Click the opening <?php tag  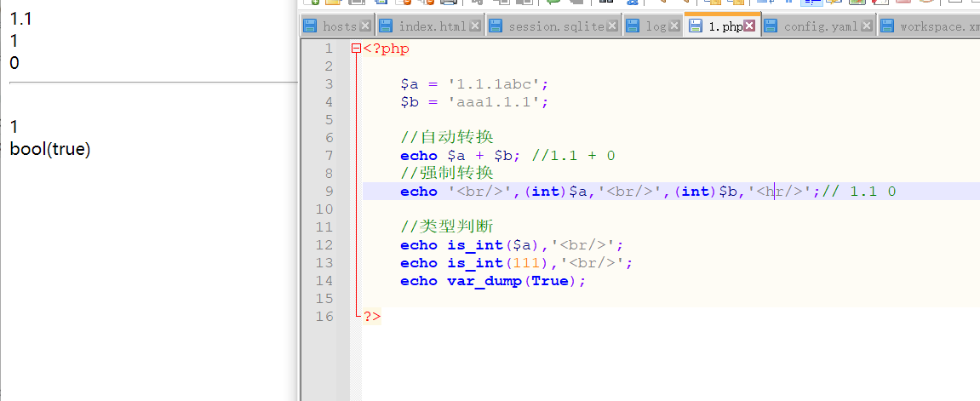(x=386, y=49)
